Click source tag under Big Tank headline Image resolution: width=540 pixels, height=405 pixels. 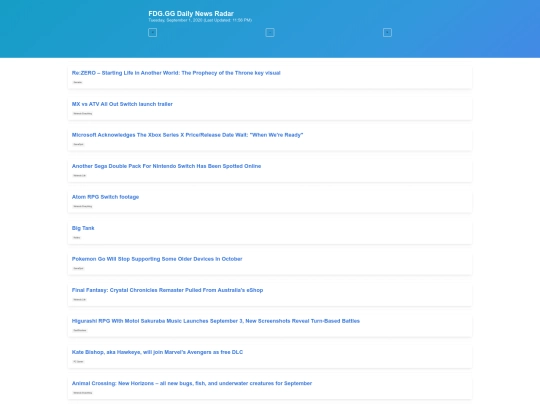77,238
